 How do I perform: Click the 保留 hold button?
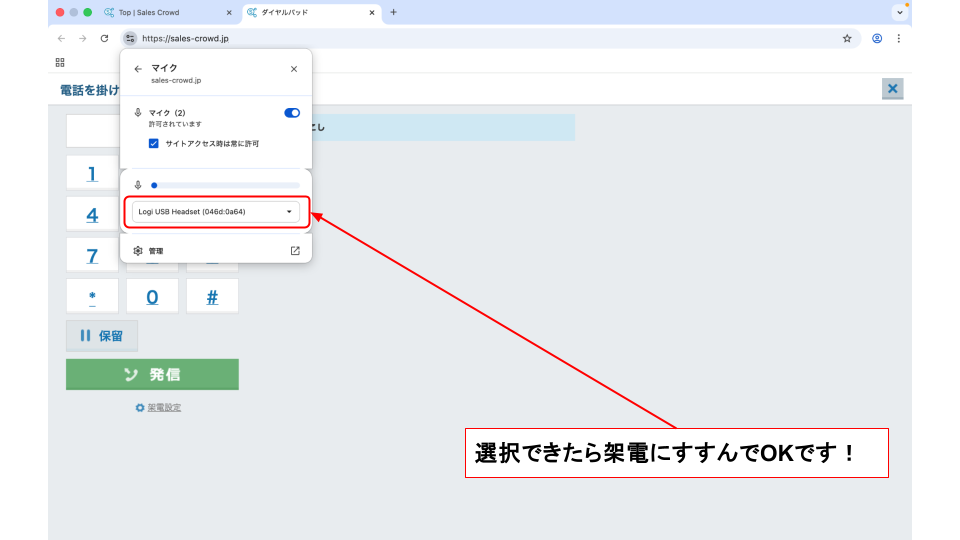pos(102,336)
